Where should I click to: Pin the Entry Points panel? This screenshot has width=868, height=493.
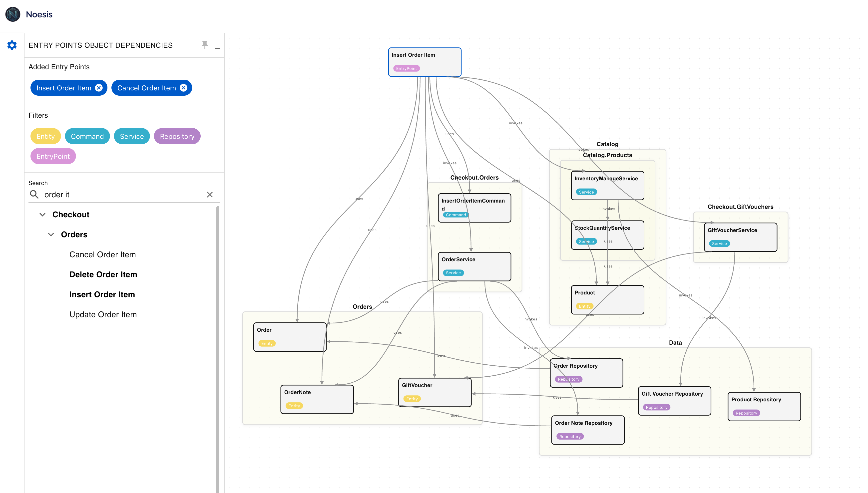pyautogui.click(x=205, y=45)
